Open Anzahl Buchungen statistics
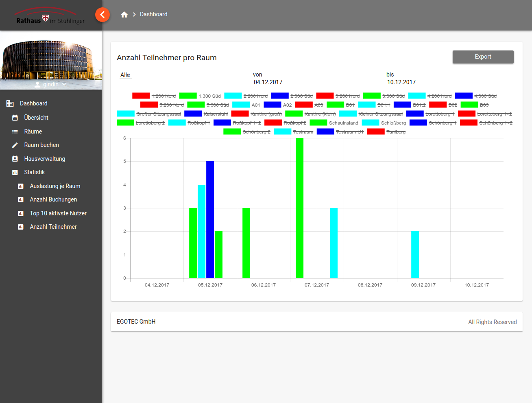 pyautogui.click(x=53, y=199)
